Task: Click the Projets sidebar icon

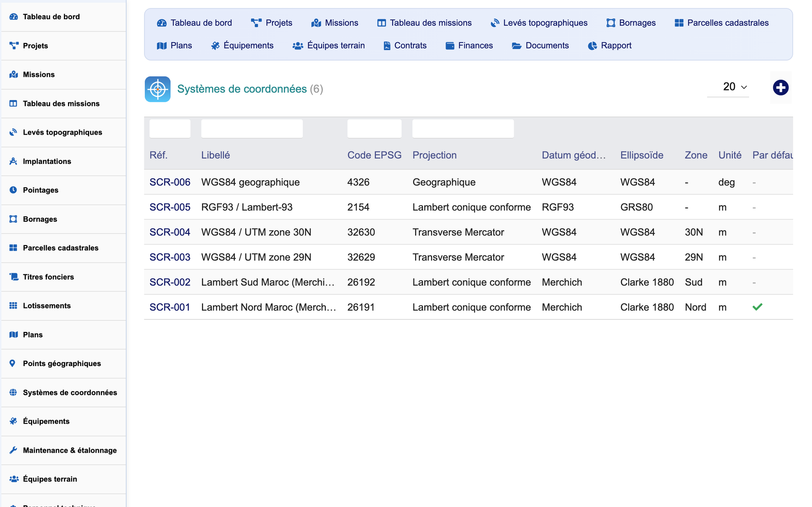Action: click(x=13, y=45)
